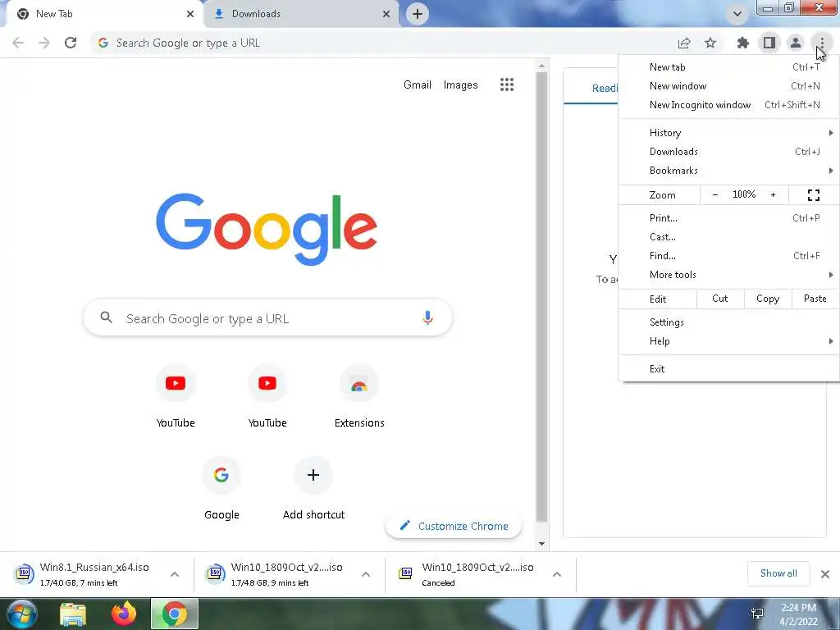The width and height of the screenshot is (840, 630).
Task: Select New window menu item
Action: coord(728,85)
